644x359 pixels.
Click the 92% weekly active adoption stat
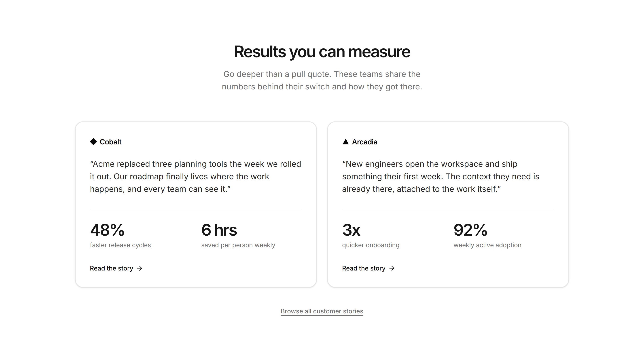click(487, 235)
